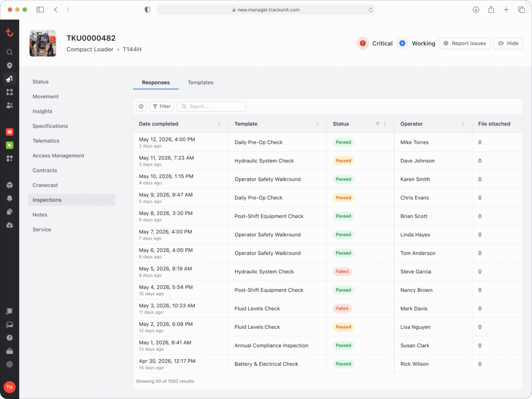Image resolution: width=532 pixels, height=399 pixels.
Task: Open the bell notifications sidebar icon
Action: (9, 198)
